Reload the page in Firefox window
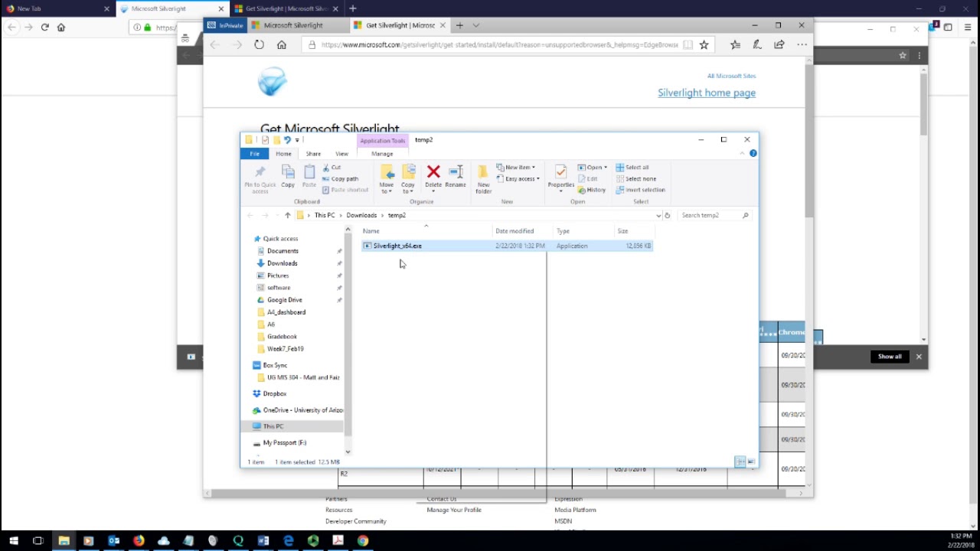Image resolution: width=980 pixels, height=551 pixels. [x=45, y=28]
